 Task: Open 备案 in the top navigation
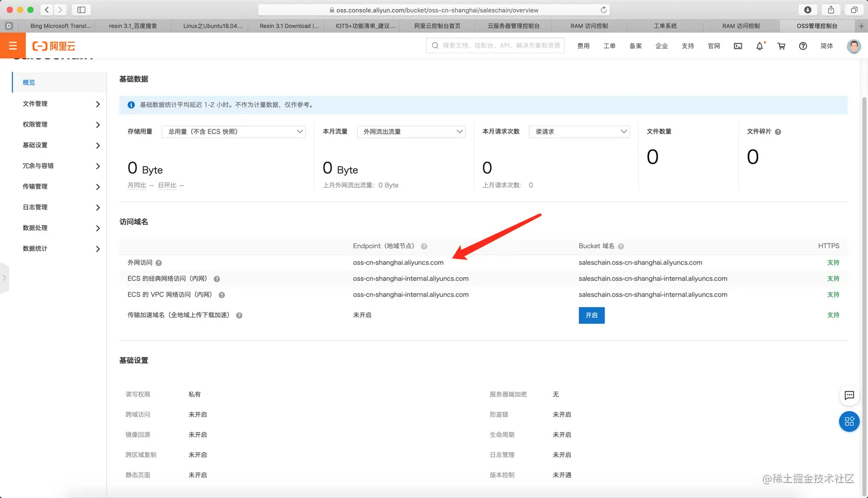pos(635,46)
